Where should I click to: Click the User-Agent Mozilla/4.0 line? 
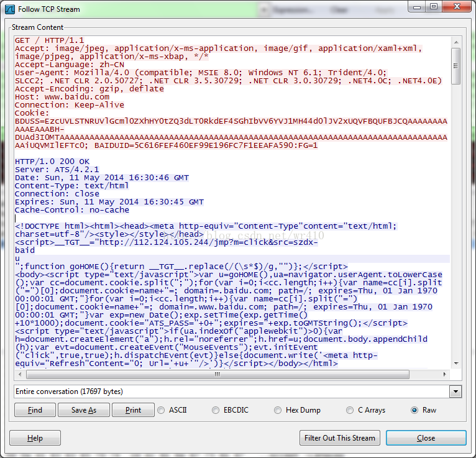pyautogui.click(x=201, y=73)
